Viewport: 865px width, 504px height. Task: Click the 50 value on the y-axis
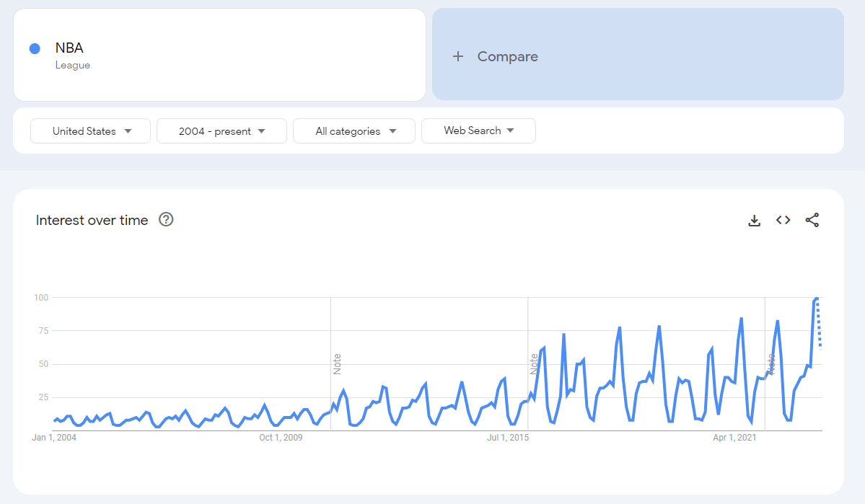43,364
